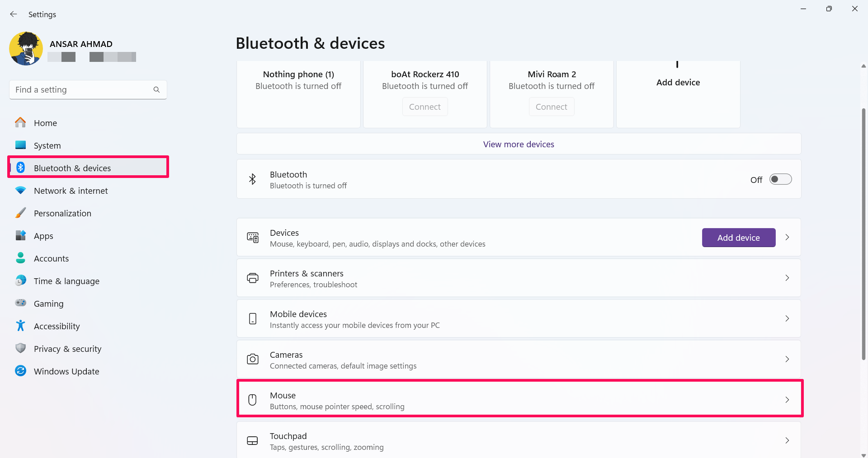Open Personalization section
This screenshot has height=458, width=868.
(88, 213)
